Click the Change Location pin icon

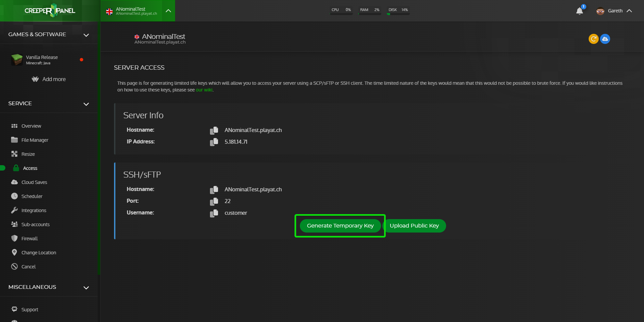click(14, 252)
